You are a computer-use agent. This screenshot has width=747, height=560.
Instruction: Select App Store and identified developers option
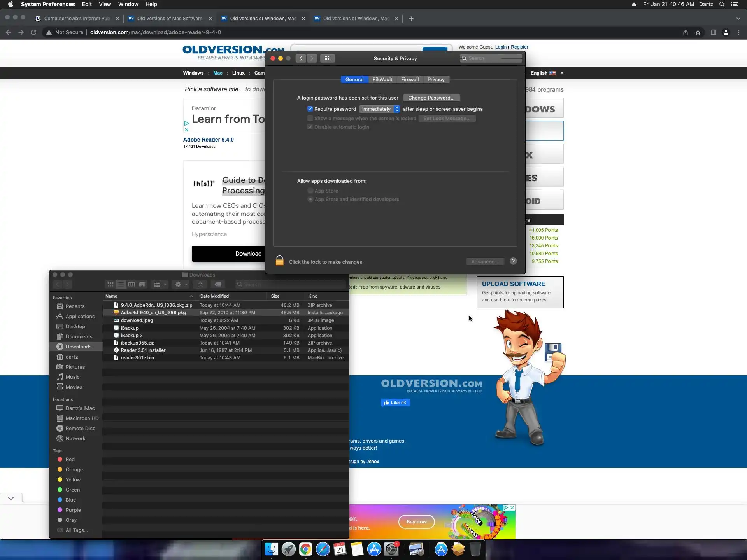pos(310,199)
